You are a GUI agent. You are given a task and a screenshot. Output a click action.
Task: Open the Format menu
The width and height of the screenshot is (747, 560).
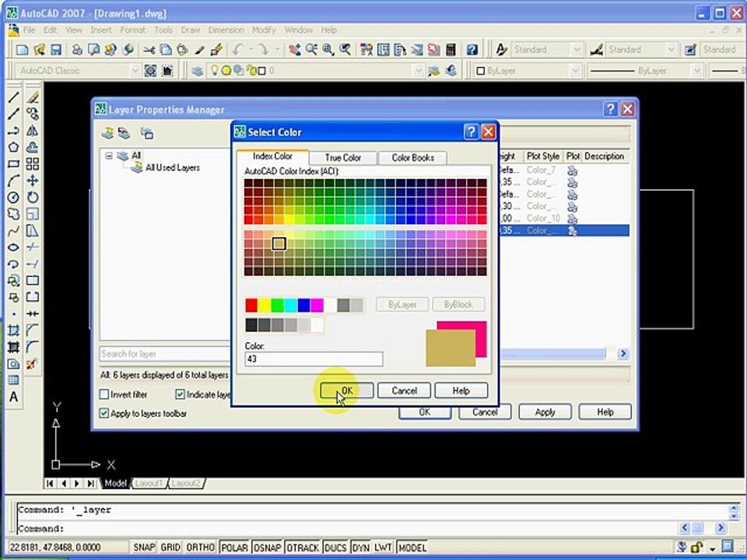click(132, 30)
